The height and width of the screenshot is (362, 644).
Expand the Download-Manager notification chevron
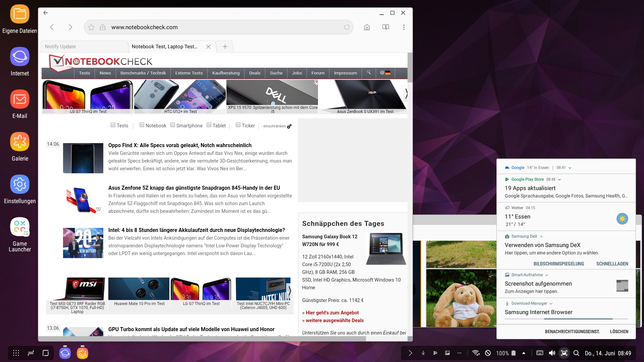click(551, 304)
